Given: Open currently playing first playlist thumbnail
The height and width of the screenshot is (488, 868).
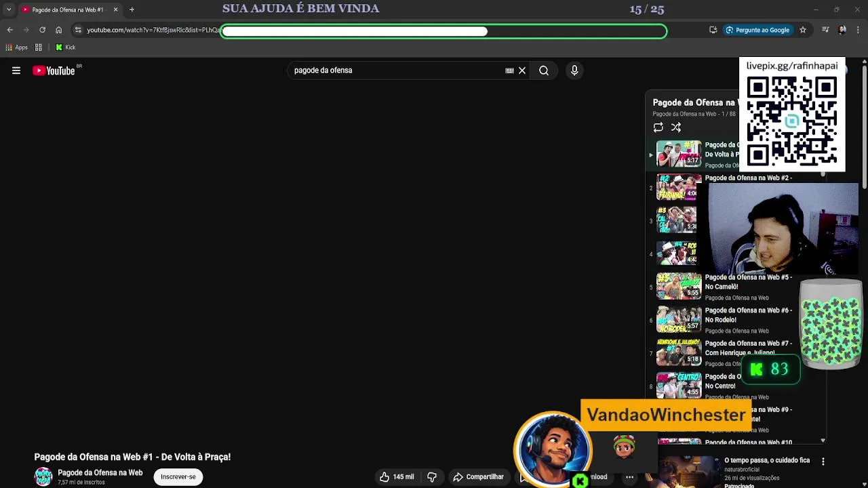Looking at the screenshot, I should click(679, 154).
